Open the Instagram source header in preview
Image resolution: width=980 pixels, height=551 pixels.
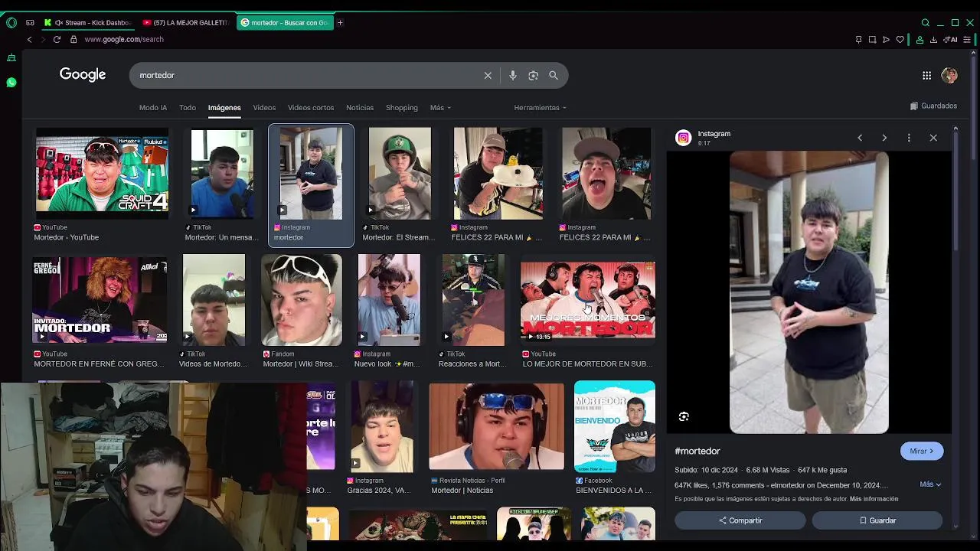704,138
